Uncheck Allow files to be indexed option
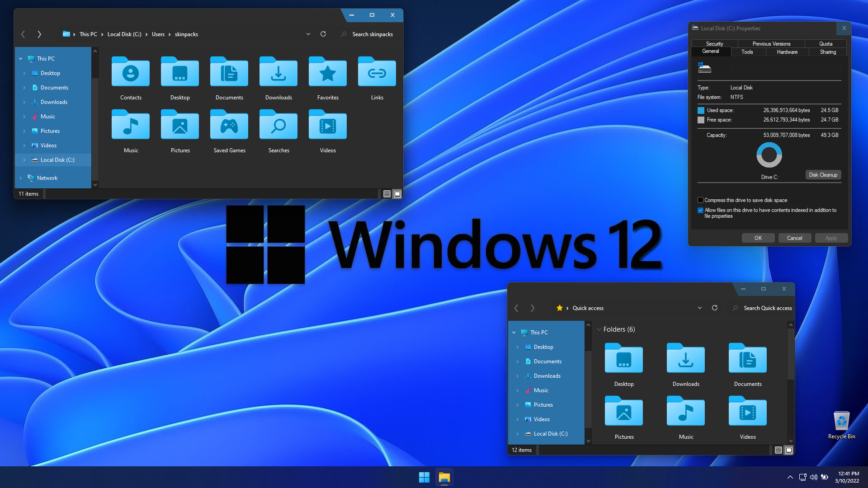868x488 pixels. (x=700, y=210)
